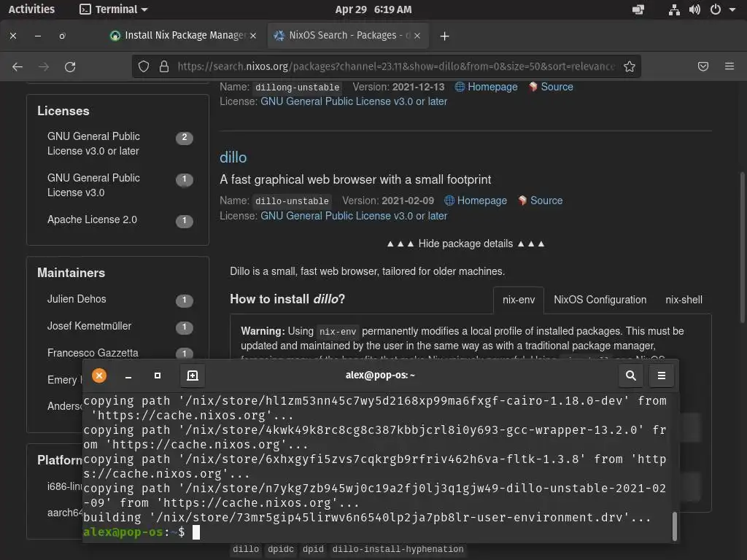This screenshot has width=747, height=560.
Task: Open the Terminal app menu
Action: (113, 9)
